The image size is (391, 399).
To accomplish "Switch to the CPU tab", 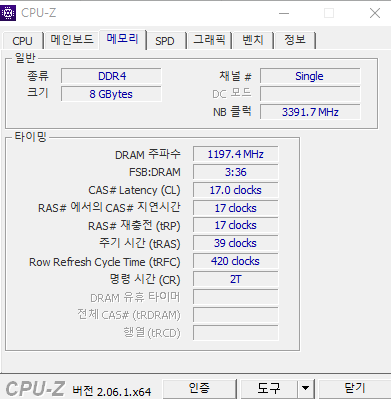I will point(22,41).
